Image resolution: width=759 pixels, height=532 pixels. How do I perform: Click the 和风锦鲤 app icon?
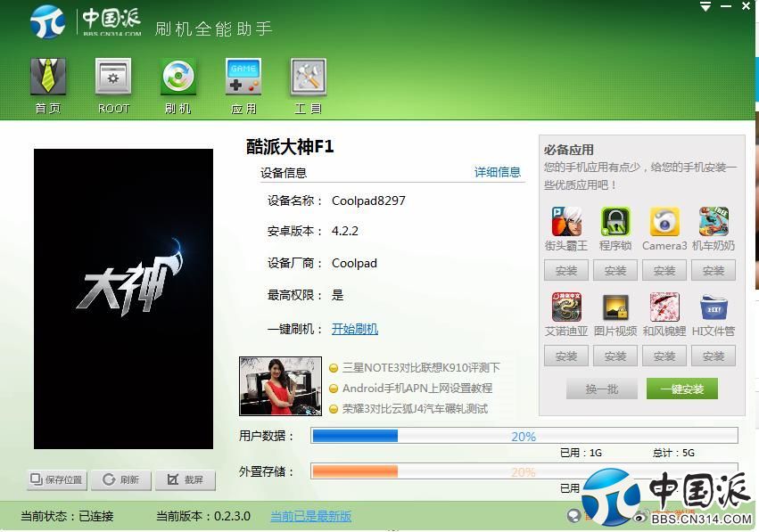point(664,307)
